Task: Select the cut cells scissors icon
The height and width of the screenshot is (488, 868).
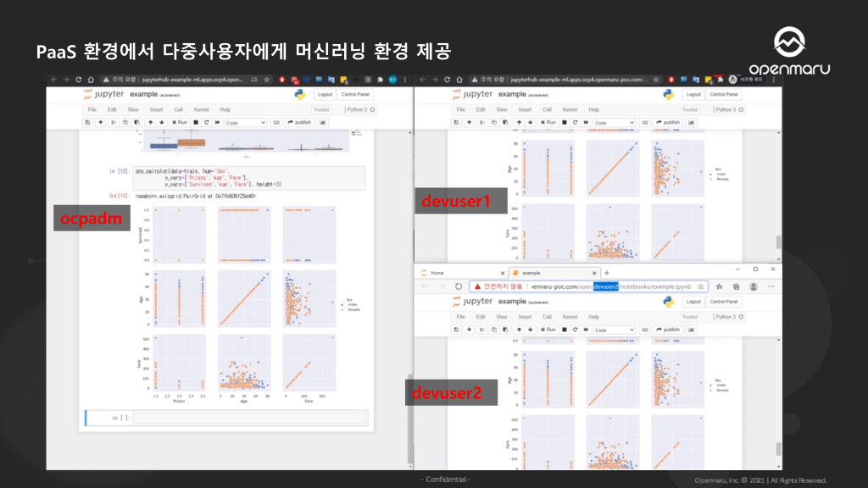Action: pos(113,120)
